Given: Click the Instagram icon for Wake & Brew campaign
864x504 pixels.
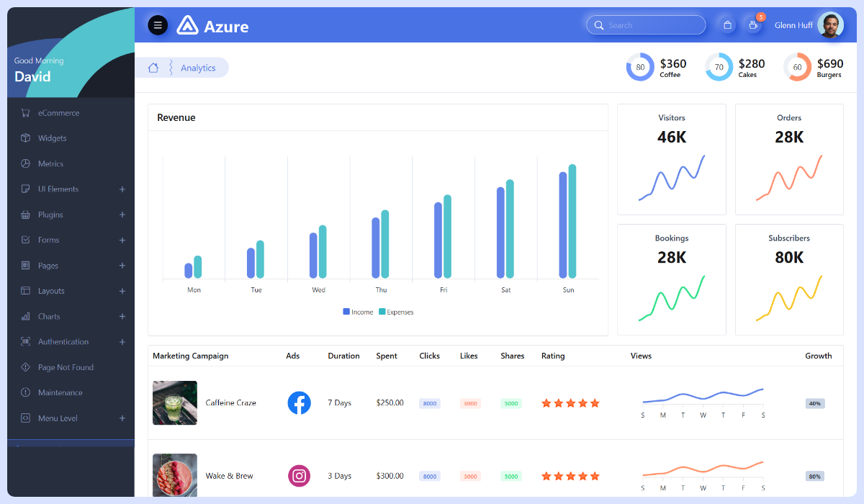Looking at the screenshot, I should [x=299, y=476].
